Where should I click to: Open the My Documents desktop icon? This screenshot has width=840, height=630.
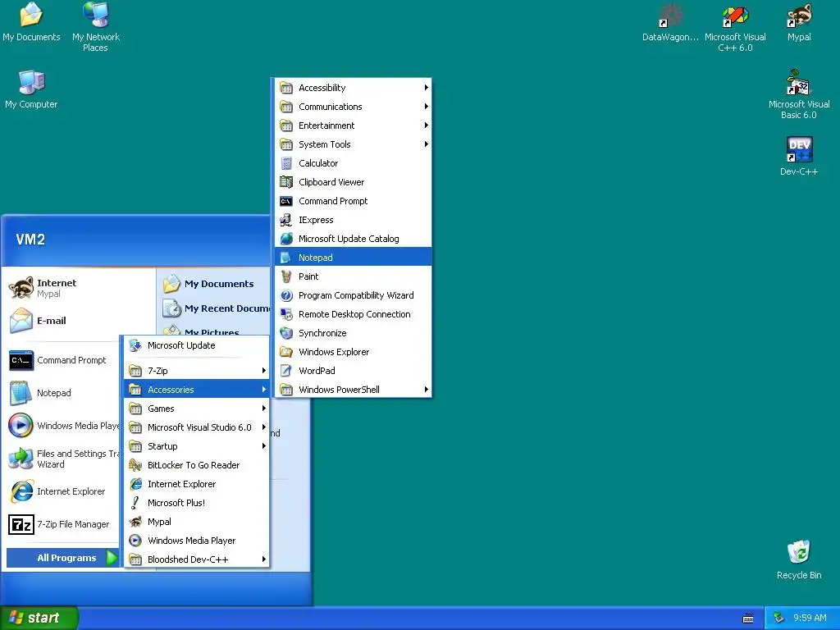point(31,22)
